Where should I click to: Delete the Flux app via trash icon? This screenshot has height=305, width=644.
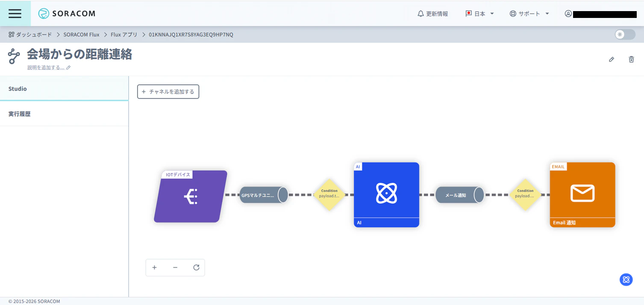[x=631, y=59]
